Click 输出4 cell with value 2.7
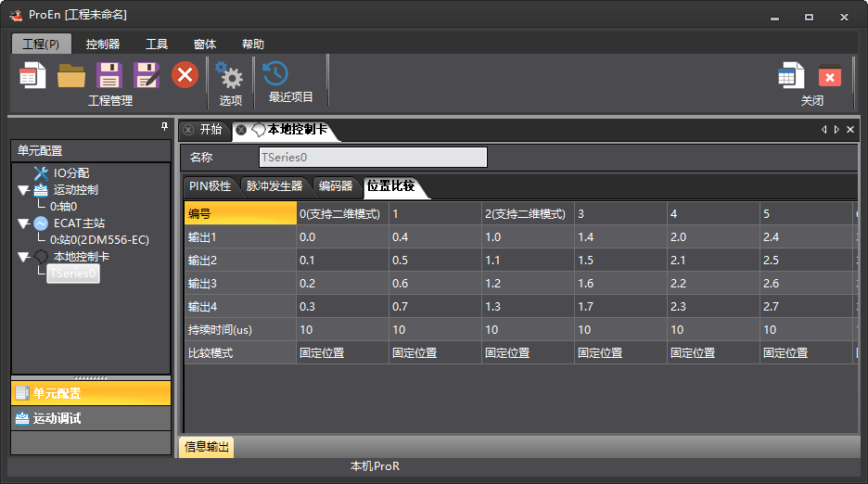This screenshot has height=484, width=868. 806,307
